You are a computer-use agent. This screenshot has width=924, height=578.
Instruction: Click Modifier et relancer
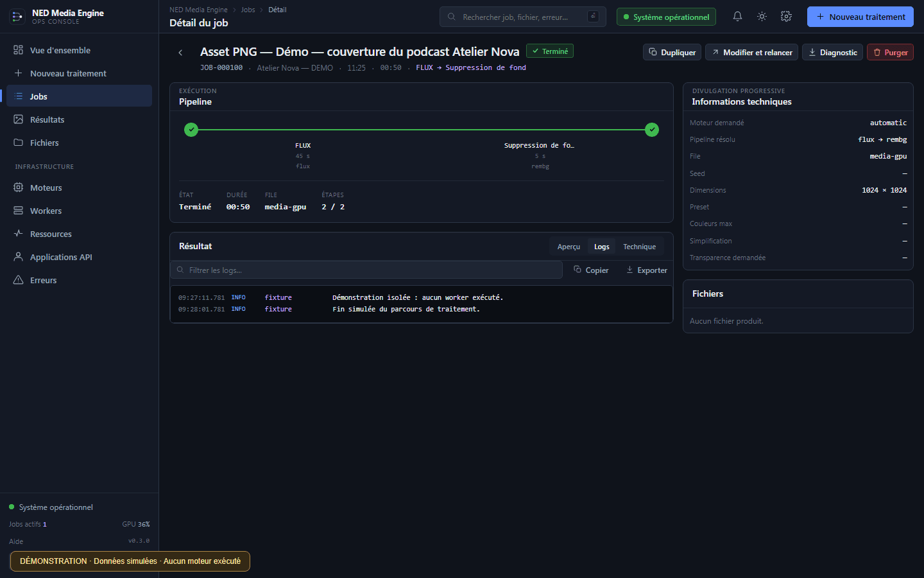[x=751, y=52]
